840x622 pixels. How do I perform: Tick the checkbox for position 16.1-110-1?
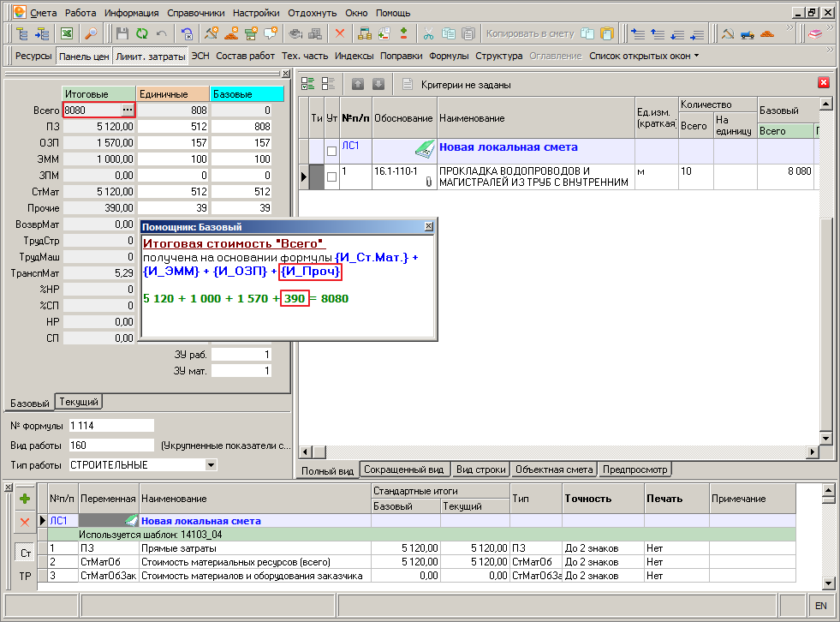(331, 176)
